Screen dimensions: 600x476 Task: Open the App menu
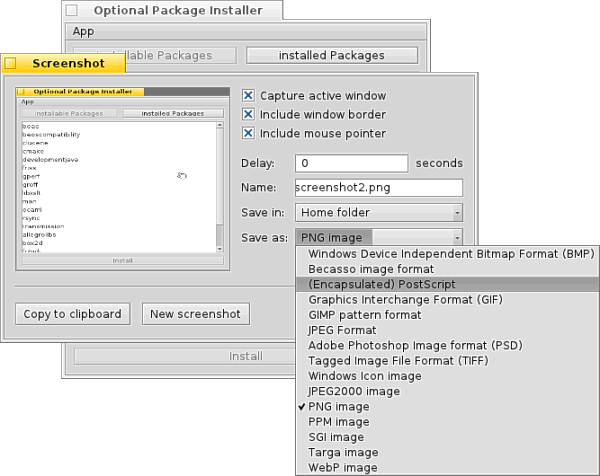click(x=83, y=31)
